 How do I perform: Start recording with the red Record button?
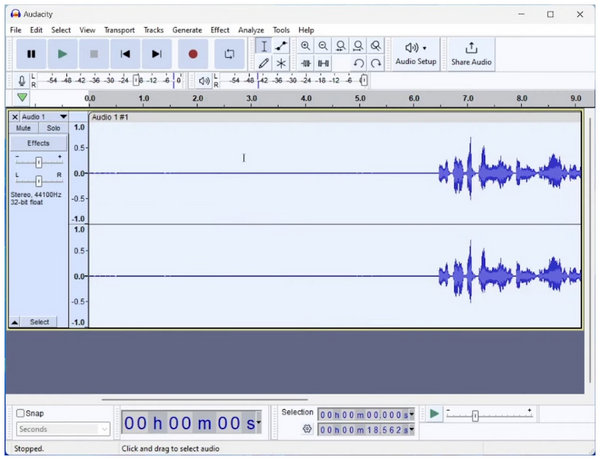click(x=193, y=54)
